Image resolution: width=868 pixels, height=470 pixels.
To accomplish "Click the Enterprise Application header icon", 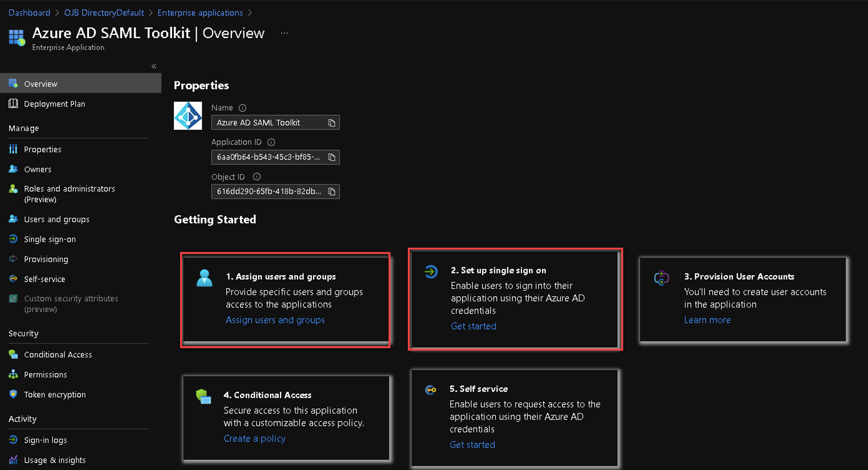I will 17,38.
